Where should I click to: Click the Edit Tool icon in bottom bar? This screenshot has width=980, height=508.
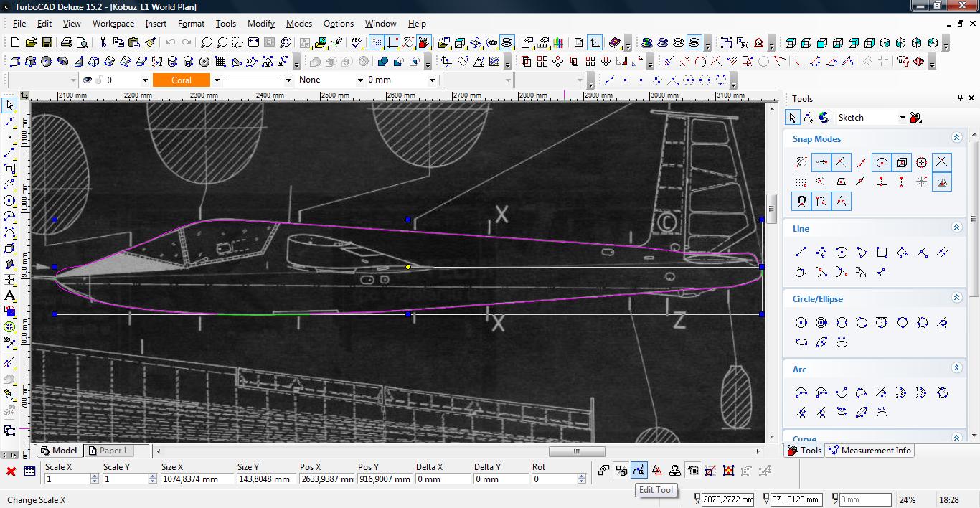point(639,471)
